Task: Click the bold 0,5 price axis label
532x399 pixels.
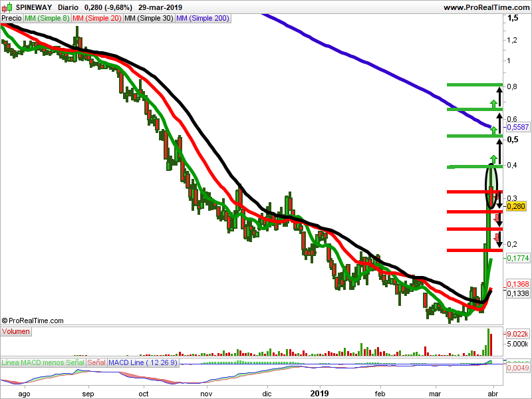Action: [513, 140]
